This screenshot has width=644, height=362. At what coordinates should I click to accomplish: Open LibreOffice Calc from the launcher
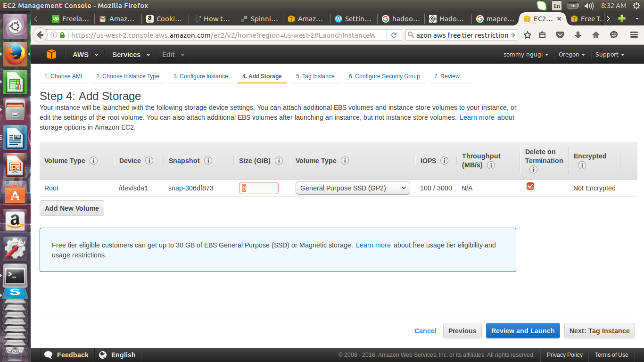(15, 82)
